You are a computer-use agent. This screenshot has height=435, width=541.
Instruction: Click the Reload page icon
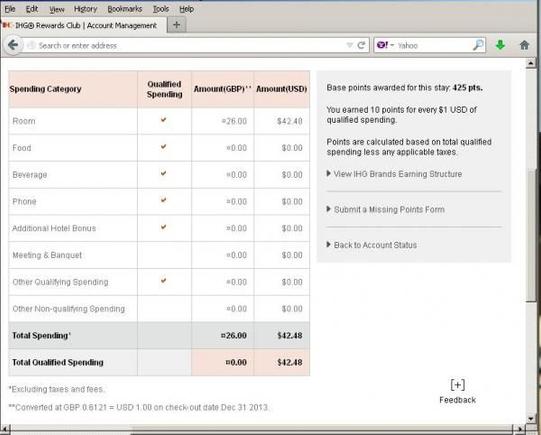361,45
